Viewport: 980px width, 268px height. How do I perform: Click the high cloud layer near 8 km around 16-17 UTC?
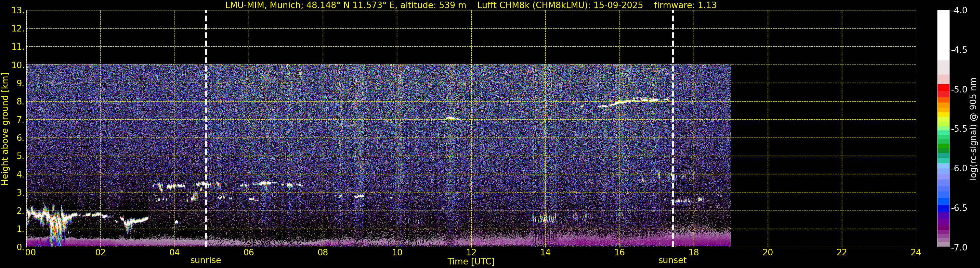point(634,102)
